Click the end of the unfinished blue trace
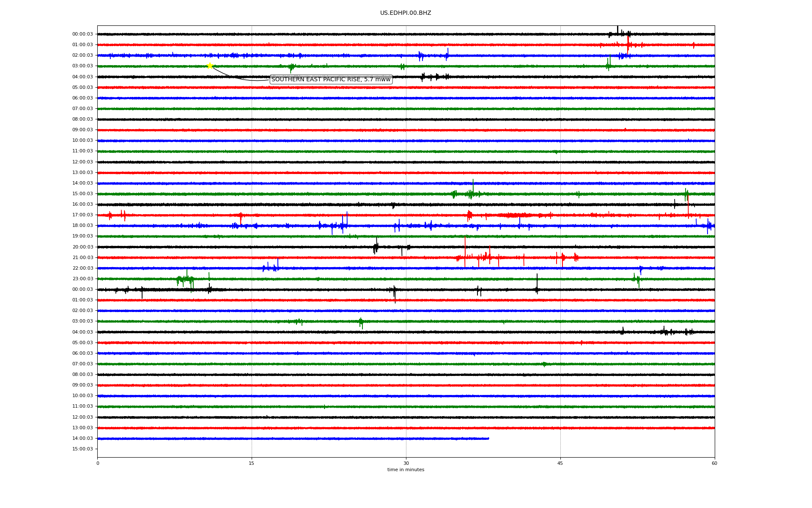Viewport: 812px width, 508px height. pyautogui.click(x=488, y=439)
